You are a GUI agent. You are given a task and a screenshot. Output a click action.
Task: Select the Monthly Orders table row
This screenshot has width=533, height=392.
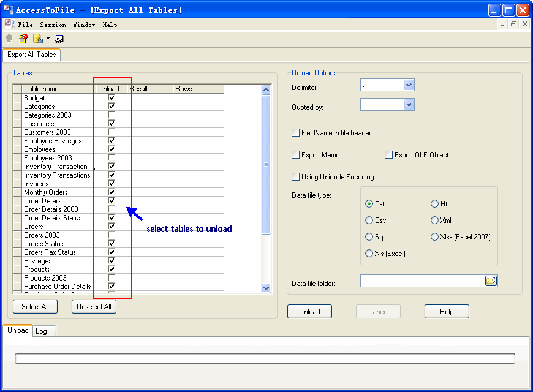[x=118, y=192]
